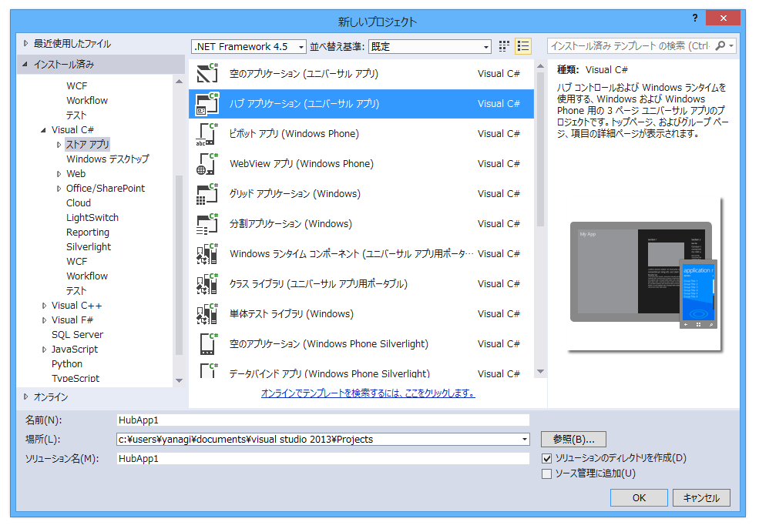Choose the WebView アプリ template icon
Screen dimensions: 759x532
208,163
